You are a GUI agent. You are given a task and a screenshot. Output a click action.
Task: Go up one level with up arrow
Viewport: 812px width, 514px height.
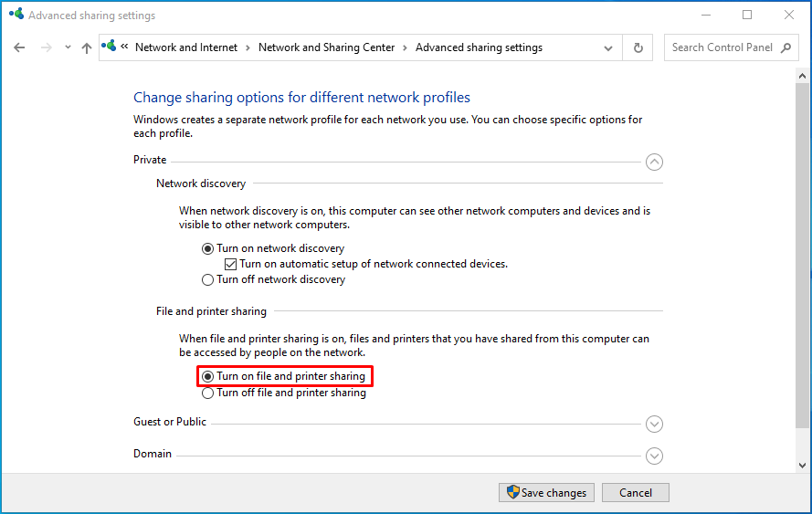point(87,47)
